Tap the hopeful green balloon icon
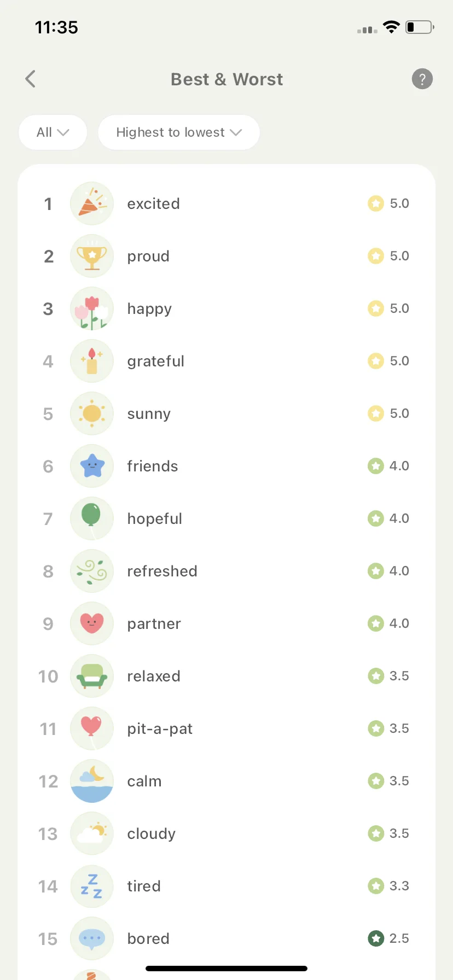This screenshot has height=980, width=453. pyautogui.click(x=92, y=518)
